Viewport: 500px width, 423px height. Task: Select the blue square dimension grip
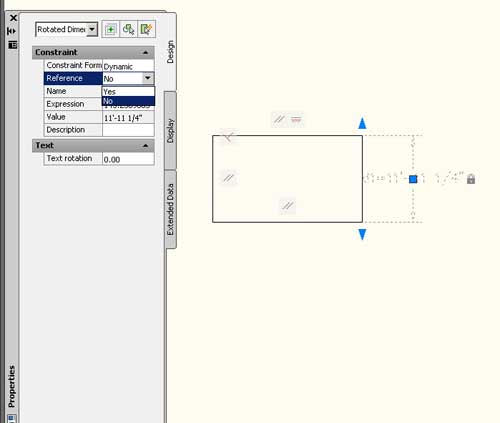click(413, 179)
